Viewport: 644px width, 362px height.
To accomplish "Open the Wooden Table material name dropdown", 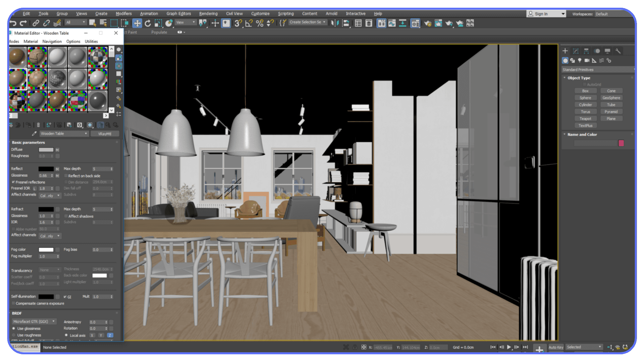I will (86, 133).
